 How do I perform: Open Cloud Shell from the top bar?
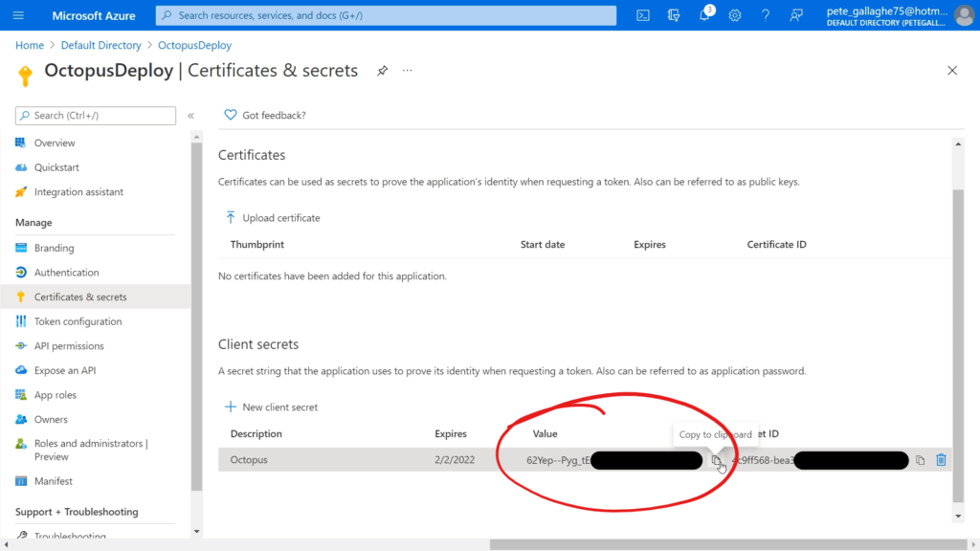pos(642,15)
